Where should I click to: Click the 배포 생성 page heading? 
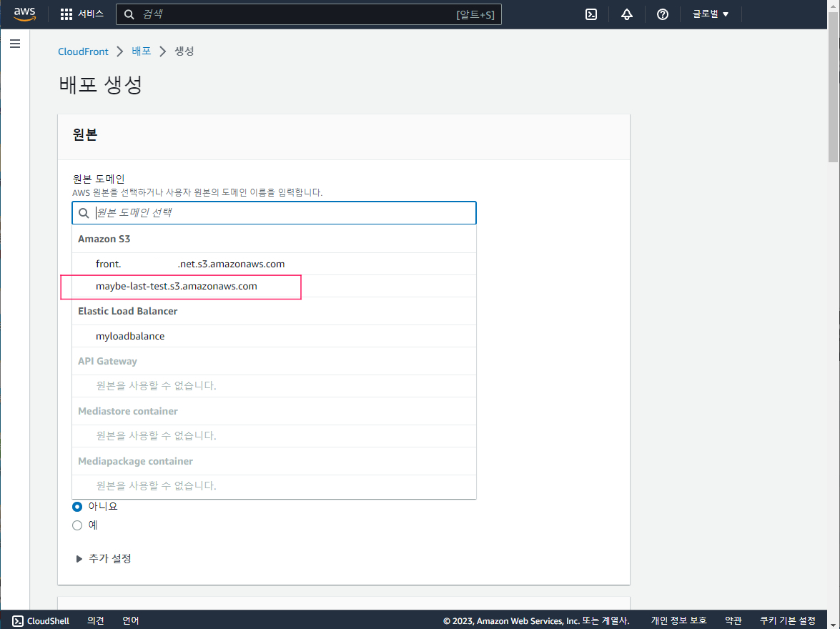point(100,84)
